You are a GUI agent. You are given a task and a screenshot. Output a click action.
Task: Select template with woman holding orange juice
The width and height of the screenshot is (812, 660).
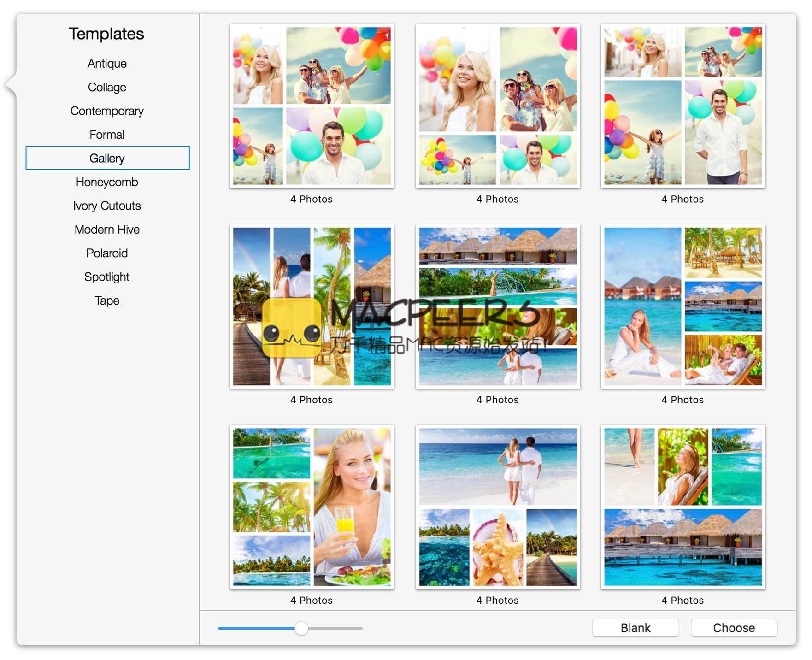pos(312,507)
